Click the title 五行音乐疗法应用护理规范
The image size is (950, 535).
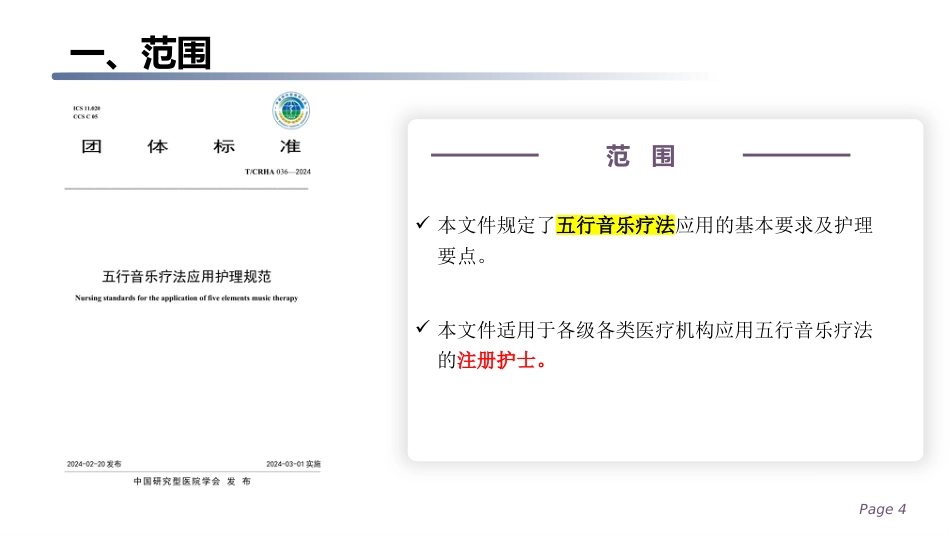click(187, 277)
